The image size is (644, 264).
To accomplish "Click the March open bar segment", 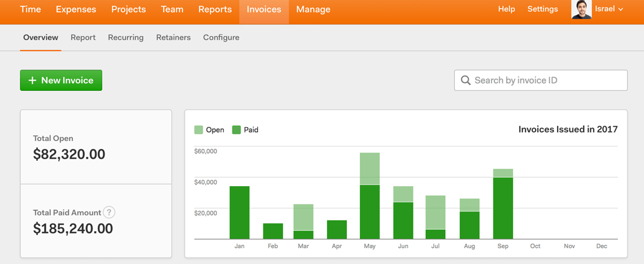I will (303, 217).
